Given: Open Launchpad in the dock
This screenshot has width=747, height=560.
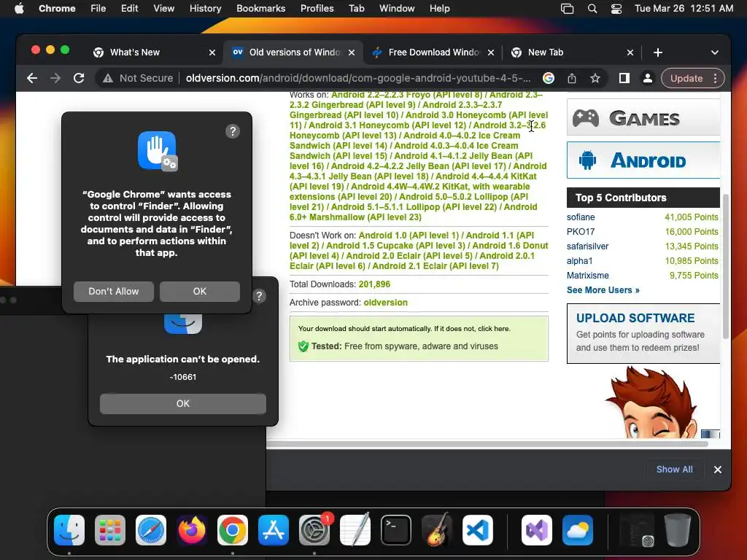Looking at the screenshot, I should point(110,530).
